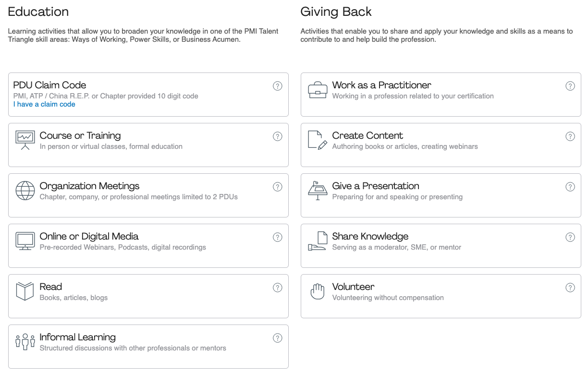This screenshot has width=588, height=373.
Task: Open help for Organization Meetings
Action: pos(278,187)
